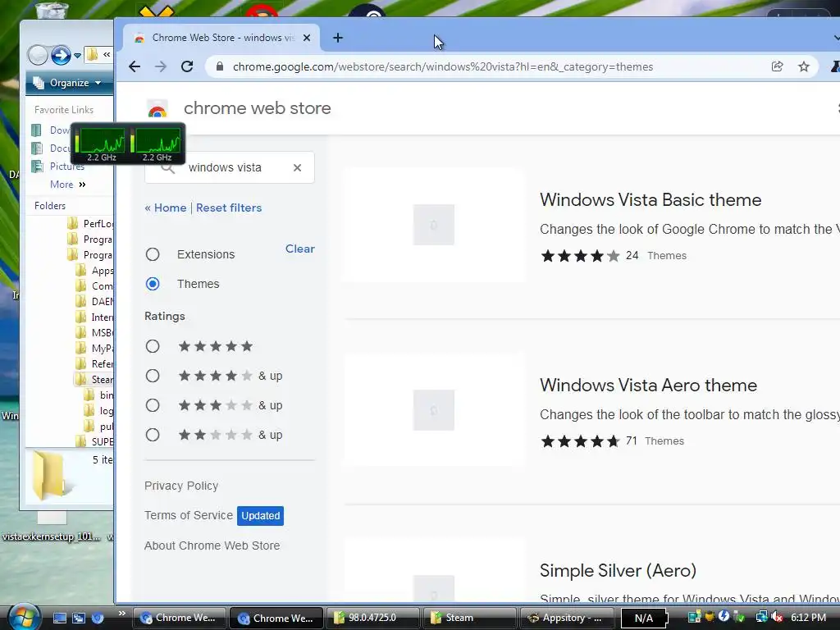This screenshot has height=630, width=840.
Task: Open 98.0.4725.0 folder taskbar button
Action: [x=372, y=618]
